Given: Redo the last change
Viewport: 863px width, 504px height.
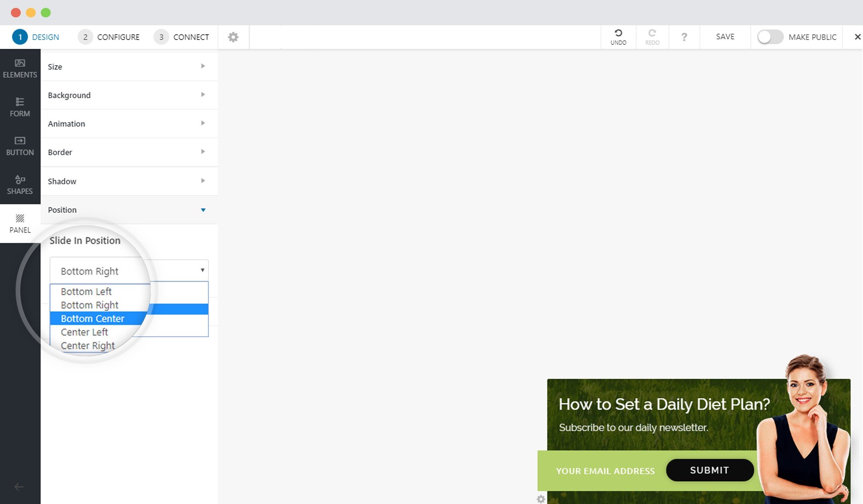Looking at the screenshot, I should [652, 37].
